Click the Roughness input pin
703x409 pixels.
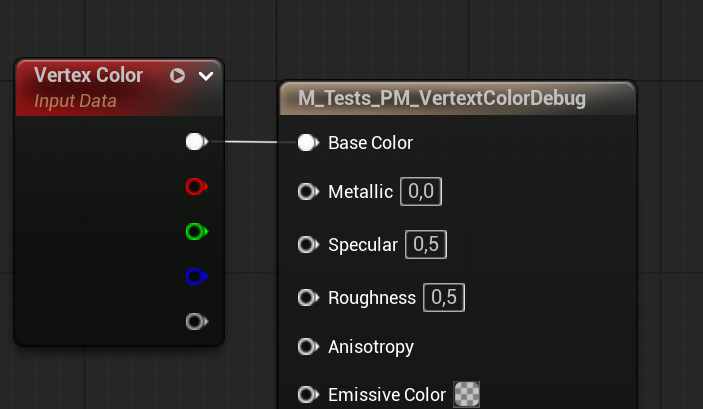[x=308, y=297]
